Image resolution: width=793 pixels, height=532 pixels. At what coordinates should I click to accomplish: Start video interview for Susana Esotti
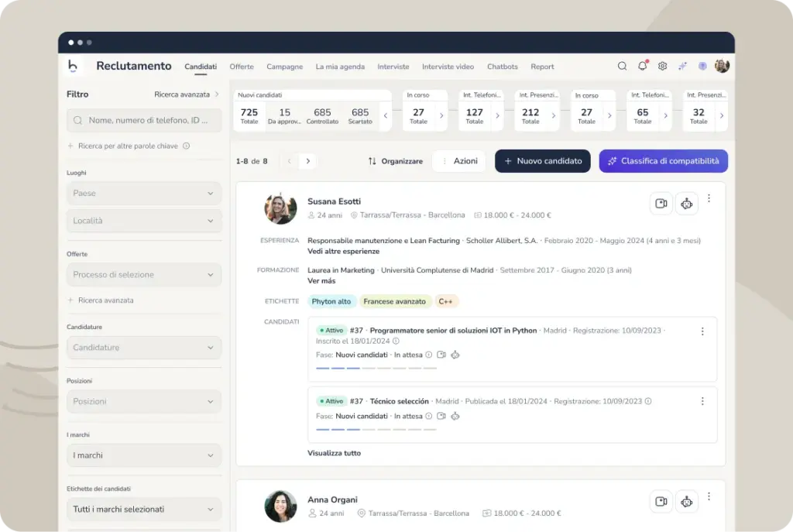pyautogui.click(x=661, y=204)
